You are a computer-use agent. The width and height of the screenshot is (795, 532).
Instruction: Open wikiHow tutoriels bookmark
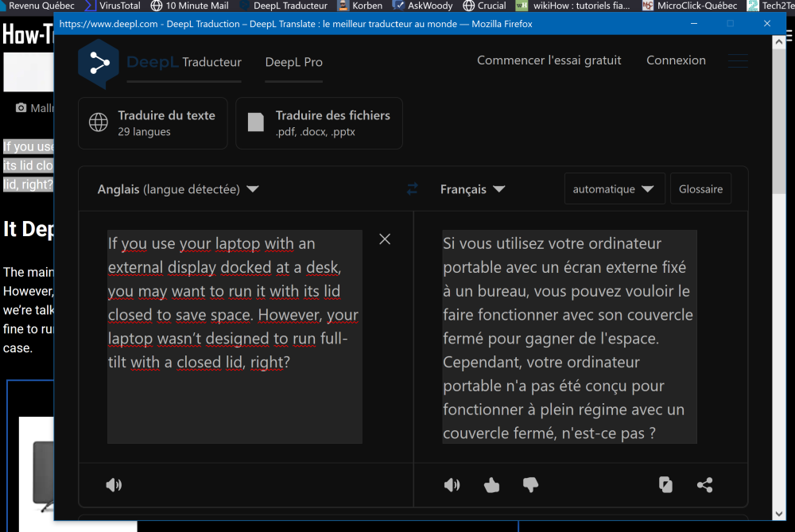point(573,6)
